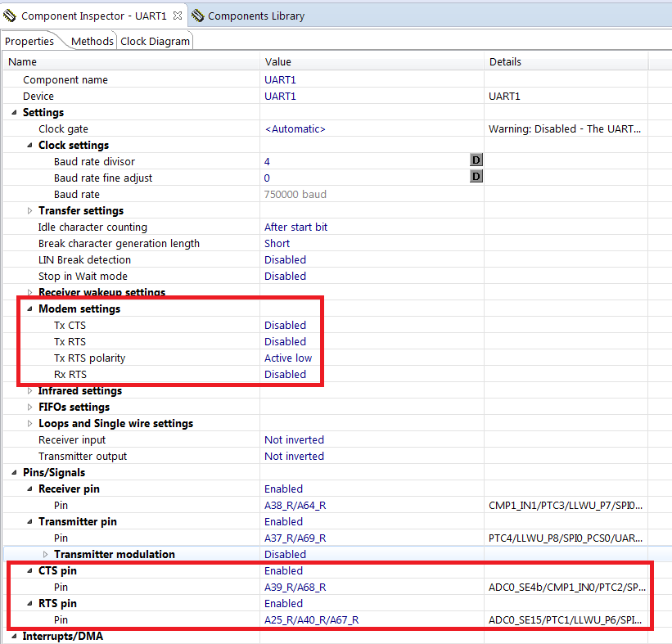Click the D button for Baud rate divisor
The image size is (672, 644).
click(x=476, y=160)
